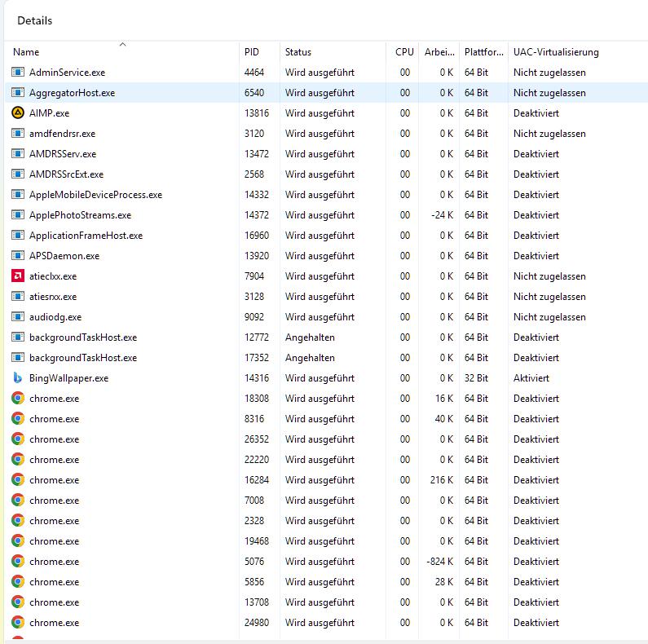Screen dimensions: 648x644
Task: Sort by the Name column header
Action: (26, 52)
